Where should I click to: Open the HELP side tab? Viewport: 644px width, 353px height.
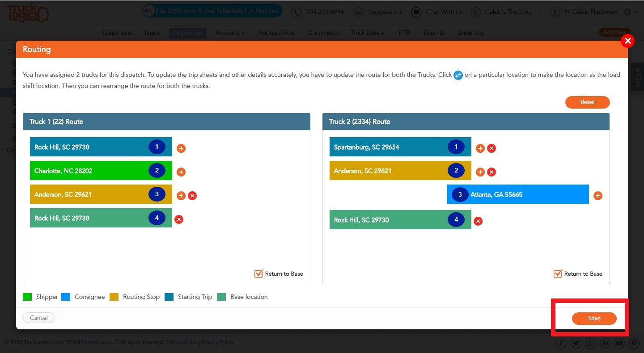click(x=638, y=77)
